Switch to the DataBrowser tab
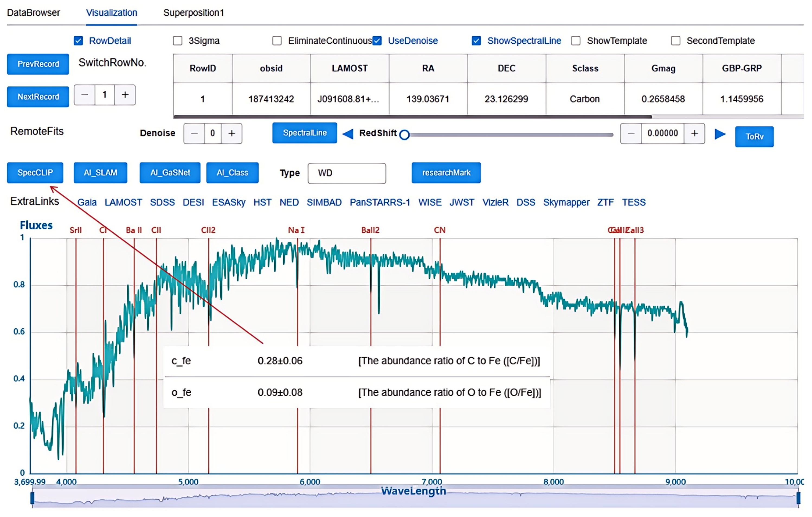Viewport: 812px width, 517px height. [x=33, y=13]
